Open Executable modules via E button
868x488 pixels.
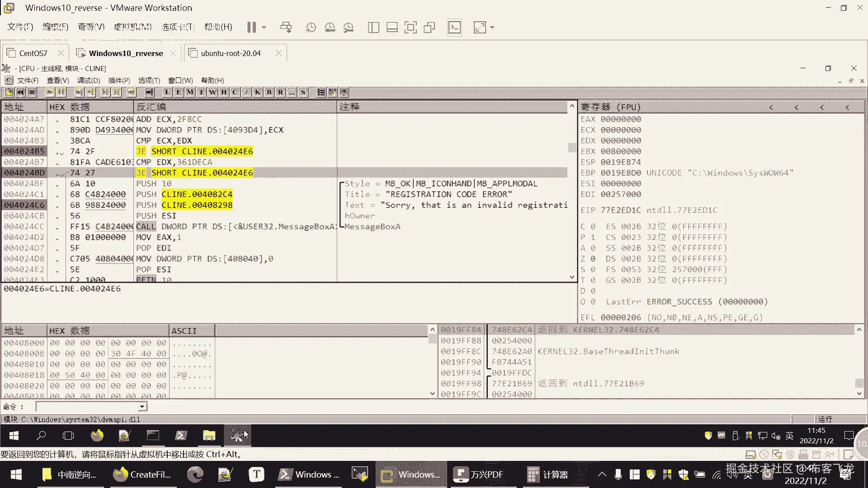tap(179, 92)
